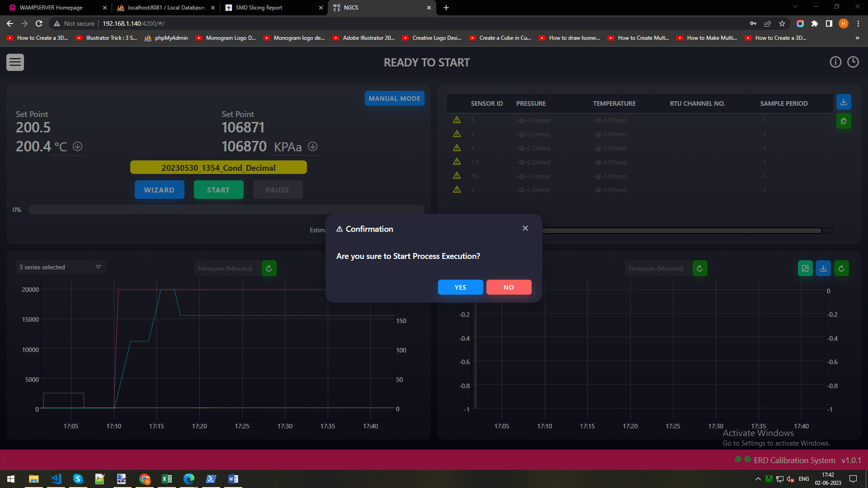The height and width of the screenshot is (488, 868).
Task: Open the clock history icon
Action: coord(853,62)
